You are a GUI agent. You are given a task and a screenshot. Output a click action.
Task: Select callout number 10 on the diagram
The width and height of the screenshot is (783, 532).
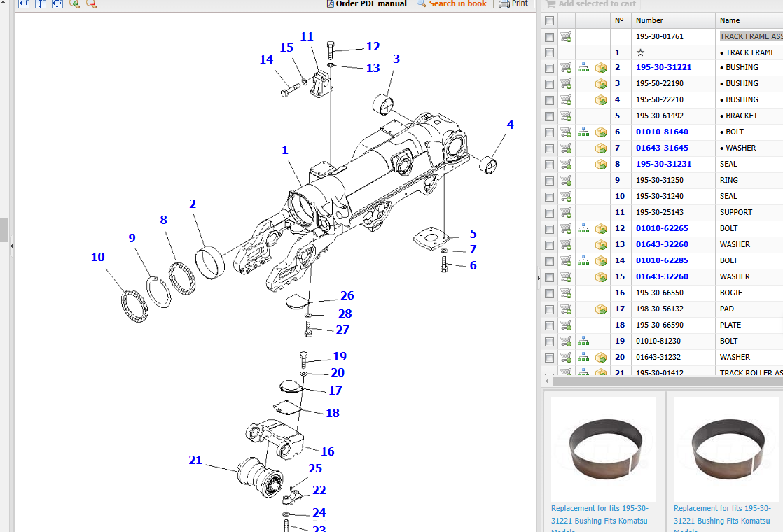[97, 257]
